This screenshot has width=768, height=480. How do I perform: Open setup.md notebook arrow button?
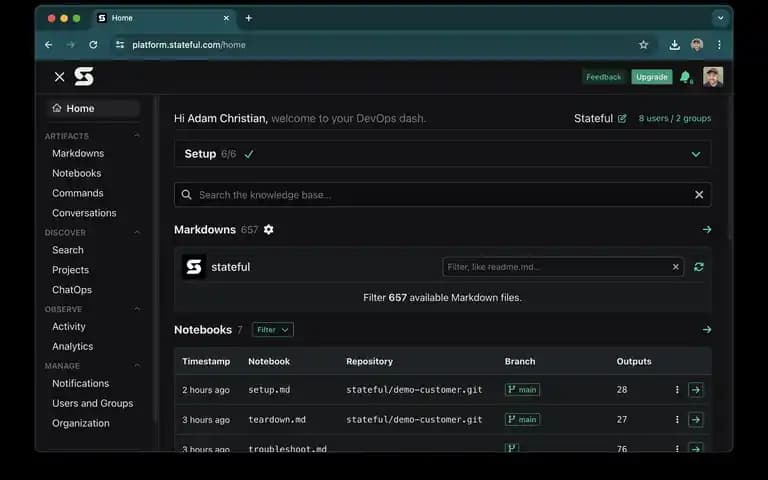pos(696,390)
